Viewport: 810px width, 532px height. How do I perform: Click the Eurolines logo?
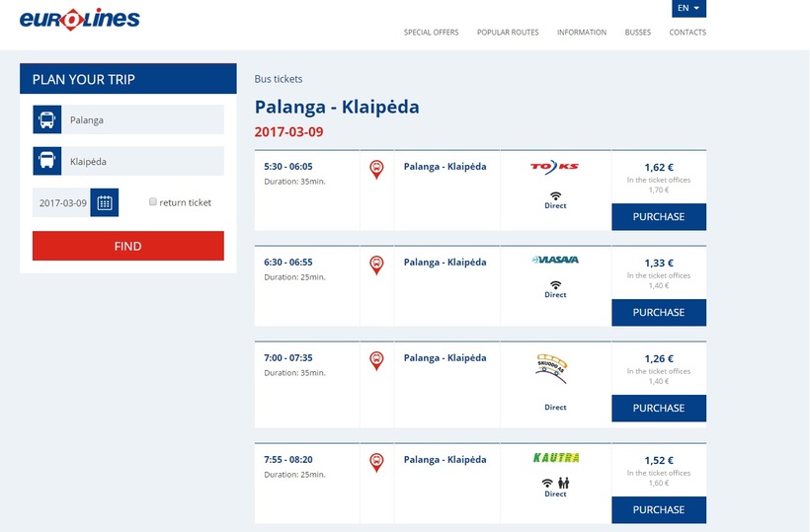tap(80, 19)
